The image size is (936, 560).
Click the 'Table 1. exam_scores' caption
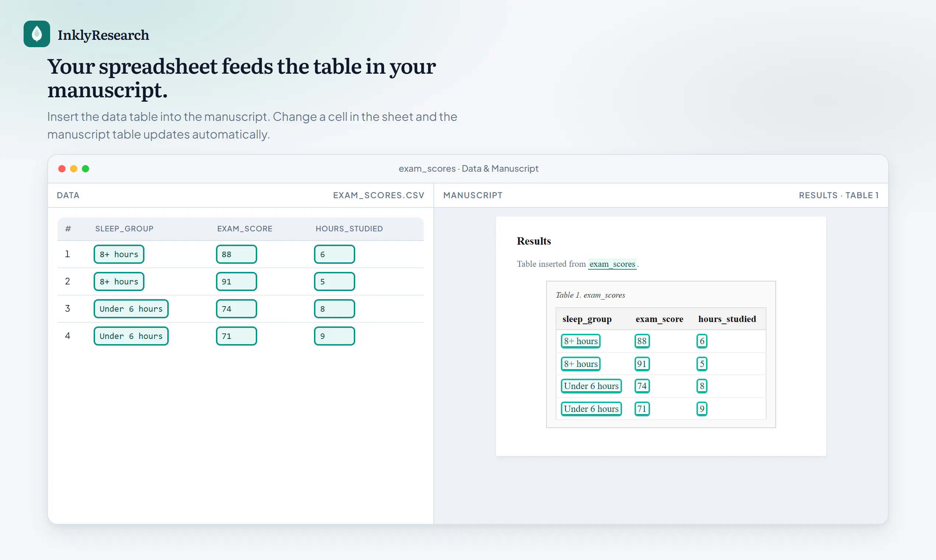click(x=590, y=295)
